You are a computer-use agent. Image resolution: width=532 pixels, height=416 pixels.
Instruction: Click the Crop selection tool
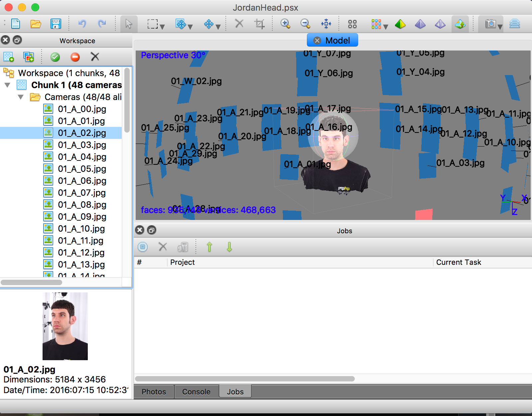click(259, 24)
